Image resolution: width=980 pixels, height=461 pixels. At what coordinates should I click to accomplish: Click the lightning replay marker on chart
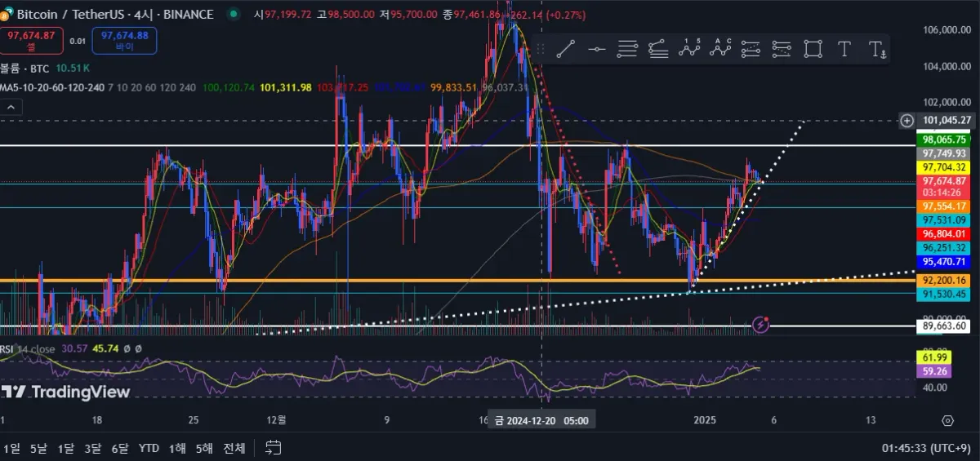(761, 325)
